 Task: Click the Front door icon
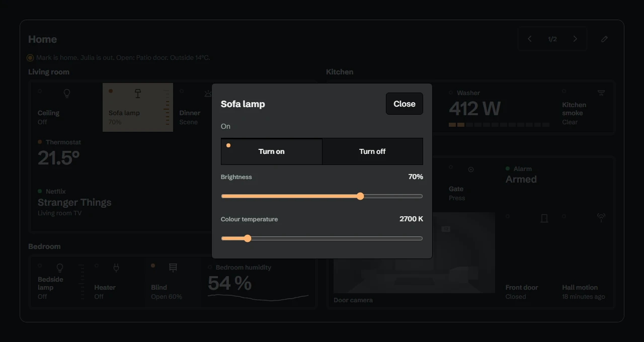[544, 218]
